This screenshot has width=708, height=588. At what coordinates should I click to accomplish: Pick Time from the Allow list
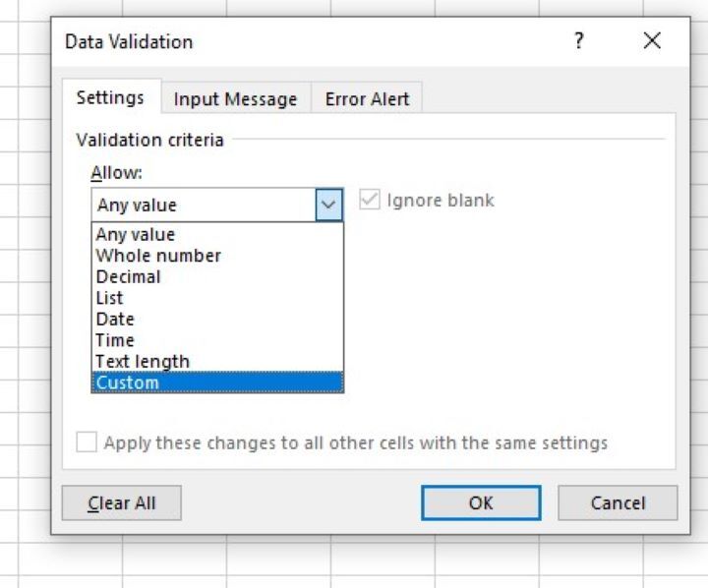click(115, 340)
